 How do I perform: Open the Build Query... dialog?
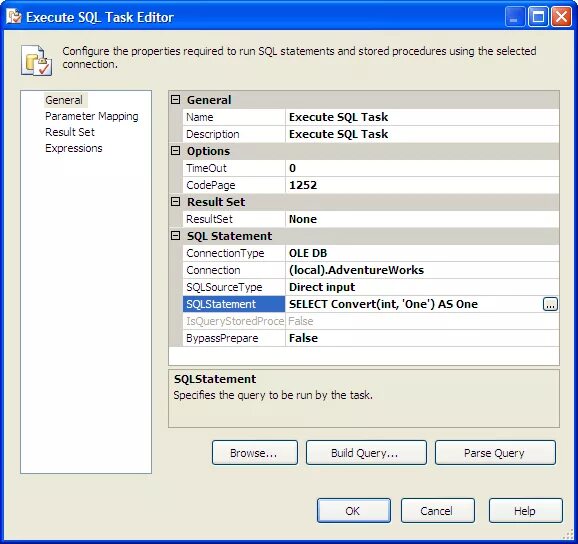pyautogui.click(x=366, y=453)
